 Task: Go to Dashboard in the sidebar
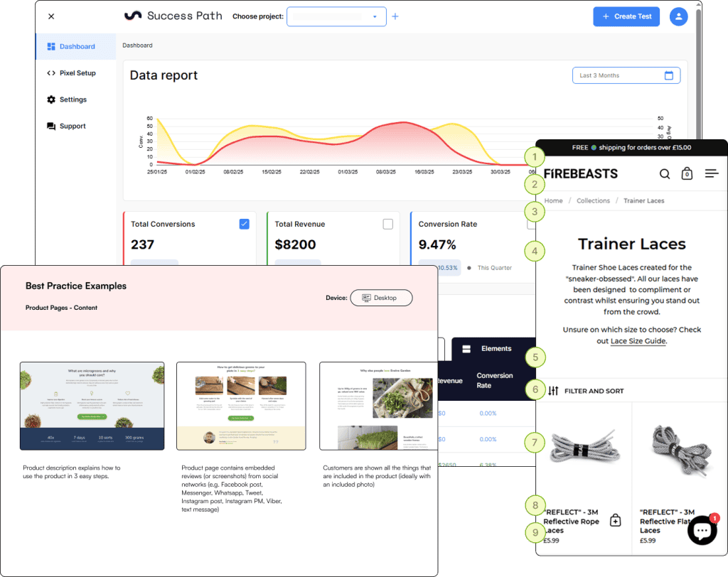click(x=75, y=46)
